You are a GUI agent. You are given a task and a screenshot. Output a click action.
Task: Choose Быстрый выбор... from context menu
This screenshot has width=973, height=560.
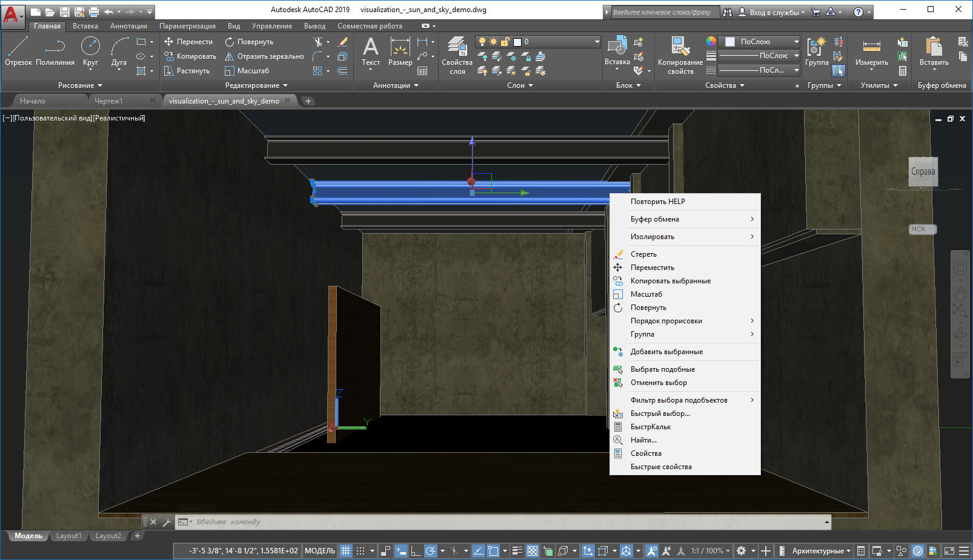point(685,413)
